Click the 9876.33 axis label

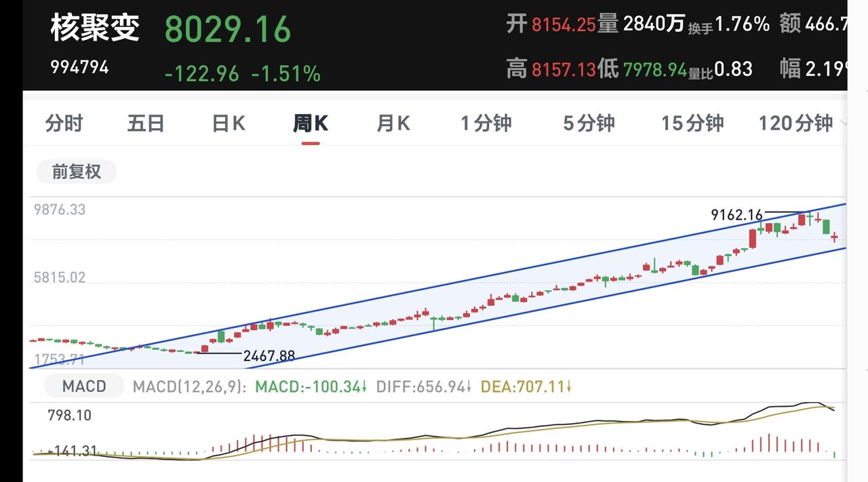[60, 209]
